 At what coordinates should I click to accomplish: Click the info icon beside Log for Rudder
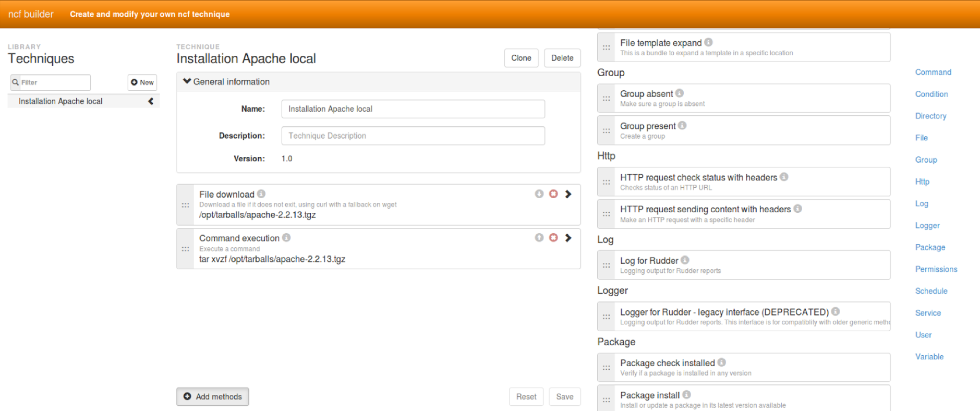(685, 260)
